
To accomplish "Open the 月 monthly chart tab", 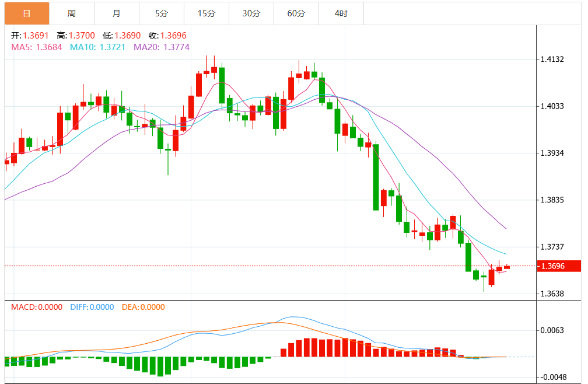I will [117, 13].
